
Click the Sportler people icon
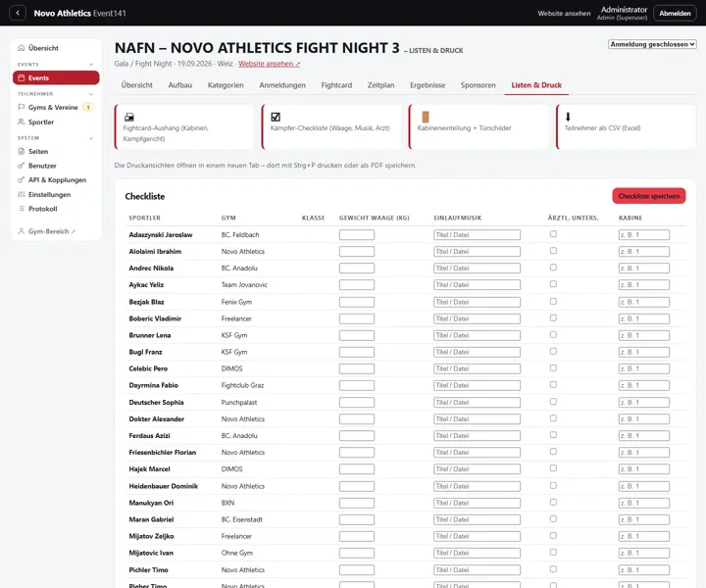click(x=22, y=122)
